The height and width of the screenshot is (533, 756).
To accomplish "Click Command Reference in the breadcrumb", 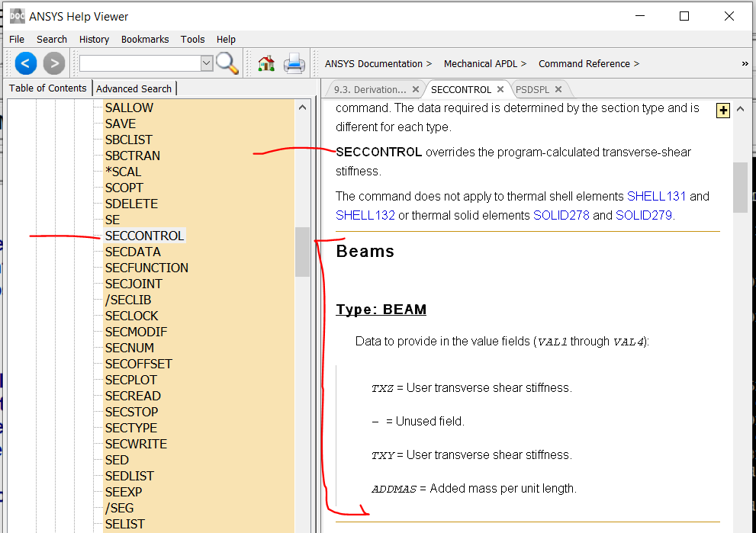I will (584, 64).
